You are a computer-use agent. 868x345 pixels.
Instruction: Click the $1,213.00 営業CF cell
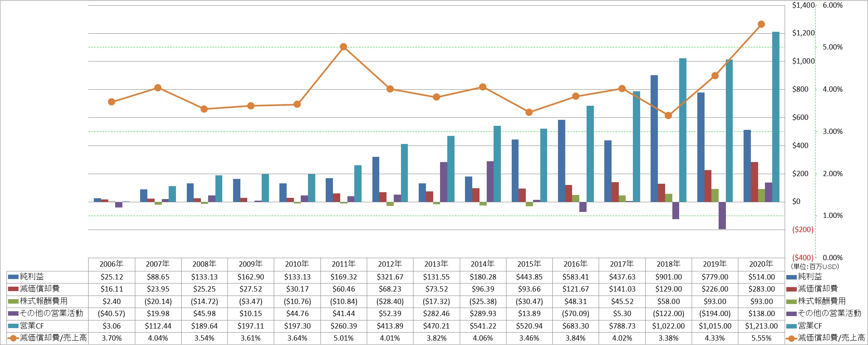pos(761,326)
